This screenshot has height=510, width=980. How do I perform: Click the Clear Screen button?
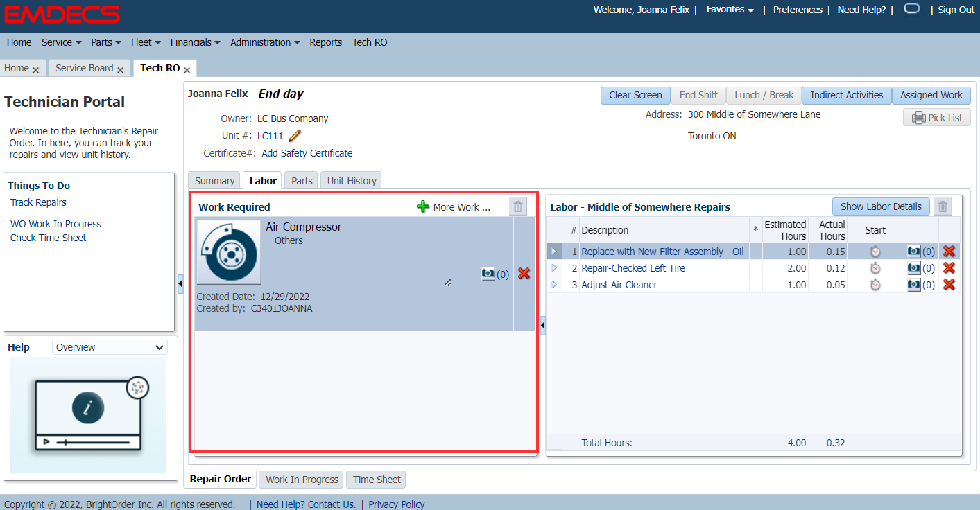pyautogui.click(x=635, y=95)
